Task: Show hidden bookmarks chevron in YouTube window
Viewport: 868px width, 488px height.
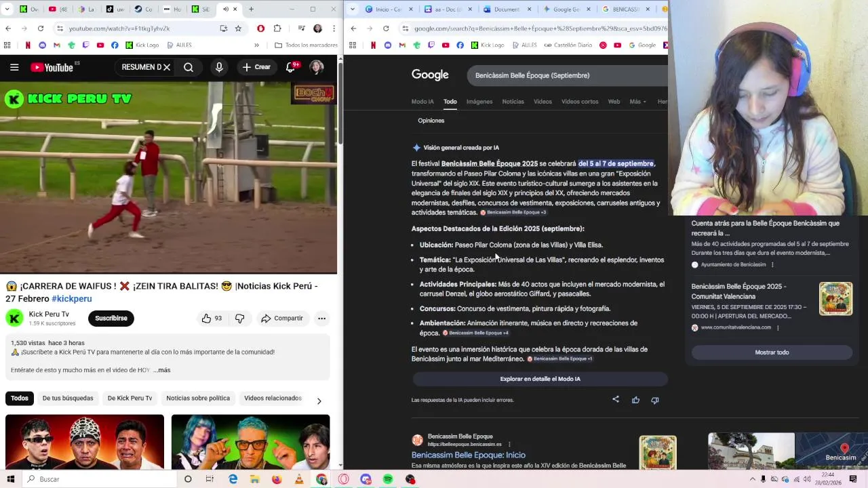Action: 256,45
